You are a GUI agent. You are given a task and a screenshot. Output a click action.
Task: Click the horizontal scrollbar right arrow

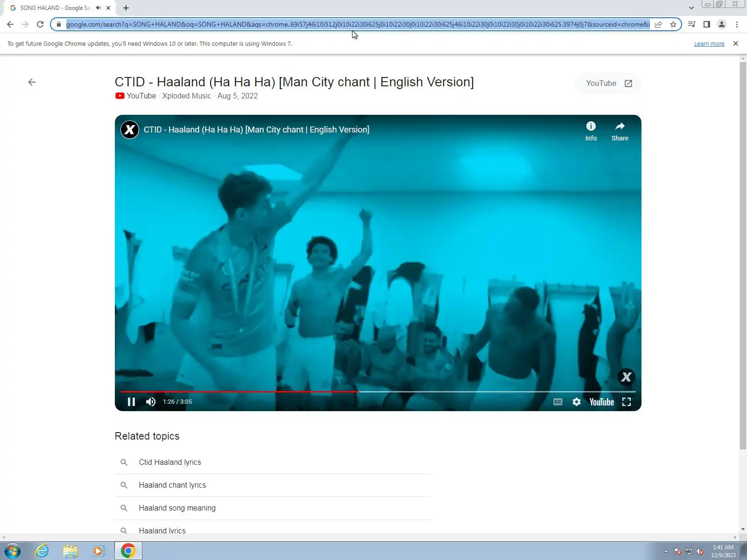coord(736,538)
